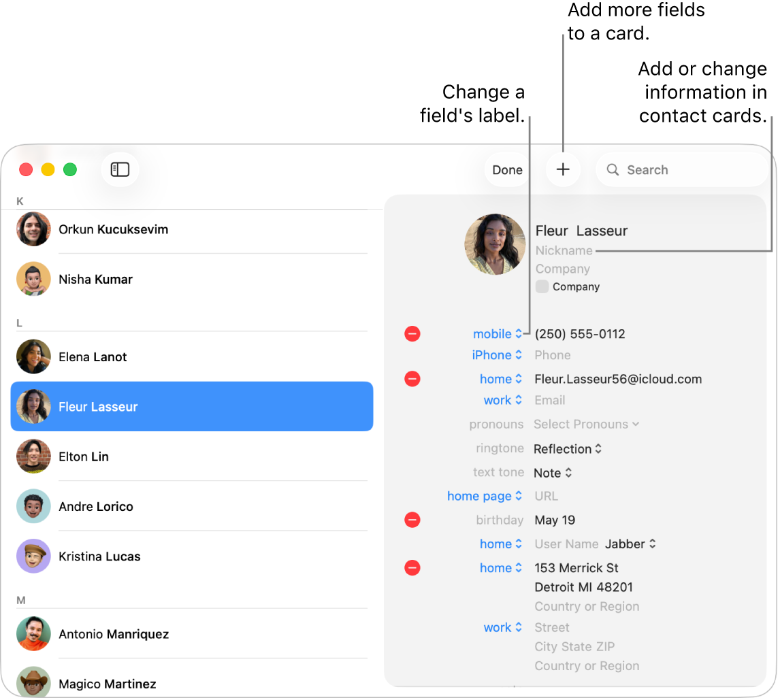Add a new contact with the plus button
This screenshot has width=780, height=700.
pos(563,169)
